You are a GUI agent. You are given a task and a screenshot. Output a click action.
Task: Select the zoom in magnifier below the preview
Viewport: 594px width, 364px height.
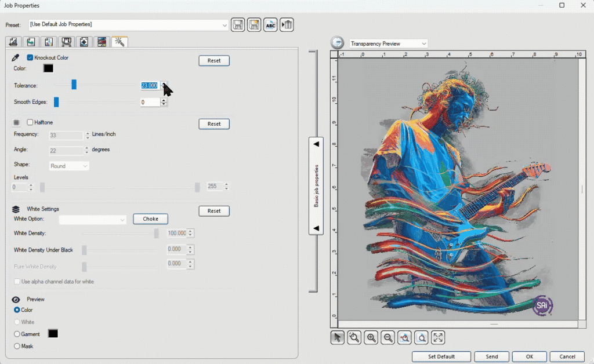(x=371, y=337)
